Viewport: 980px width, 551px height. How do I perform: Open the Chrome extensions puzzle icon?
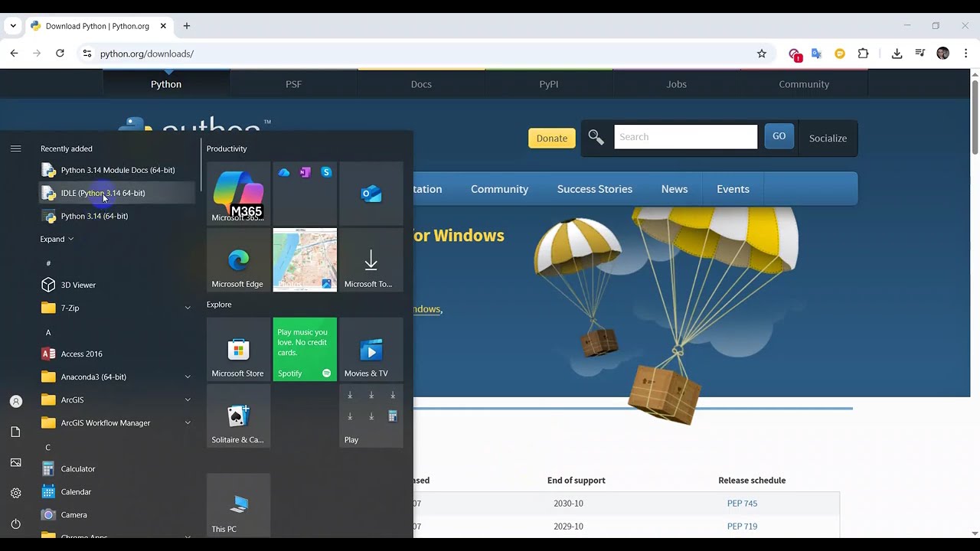tap(863, 54)
